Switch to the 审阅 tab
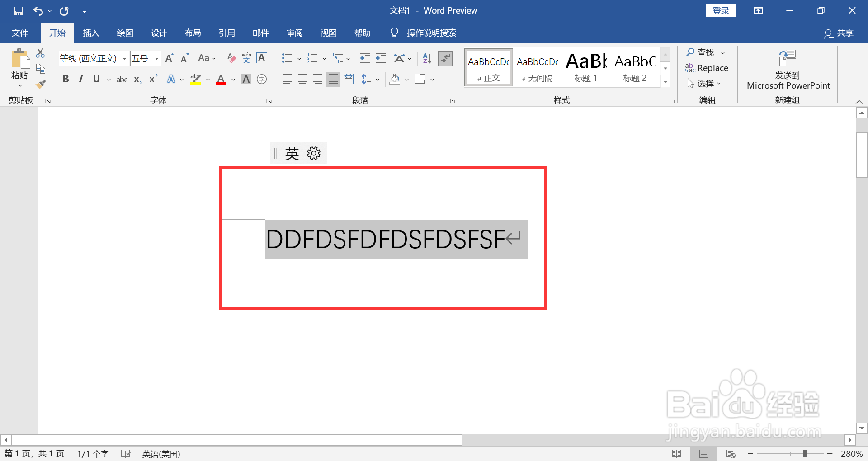 coord(294,33)
